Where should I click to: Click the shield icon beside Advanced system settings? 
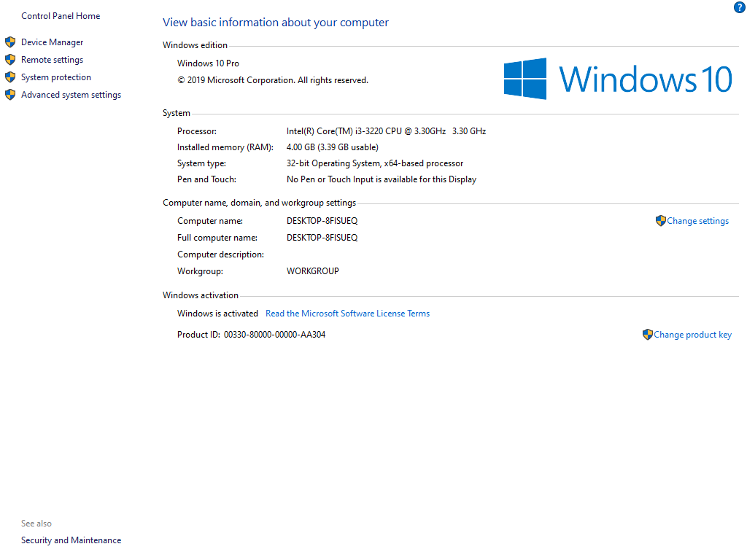[10, 95]
